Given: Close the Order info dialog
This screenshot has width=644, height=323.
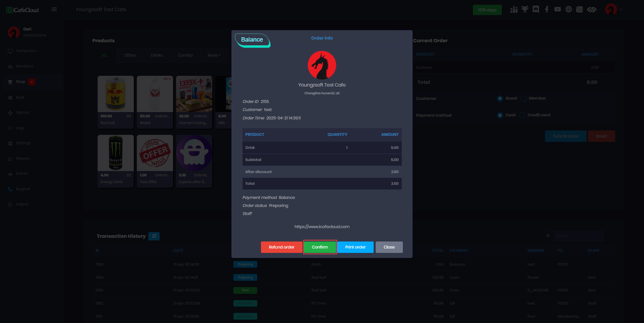Looking at the screenshot, I should point(389,247).
